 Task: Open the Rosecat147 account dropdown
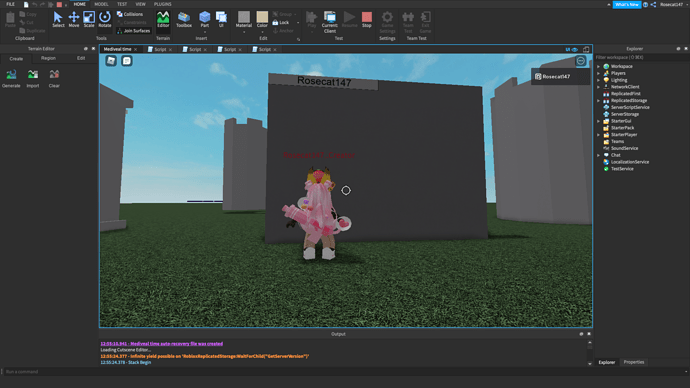tap(686, 4)
